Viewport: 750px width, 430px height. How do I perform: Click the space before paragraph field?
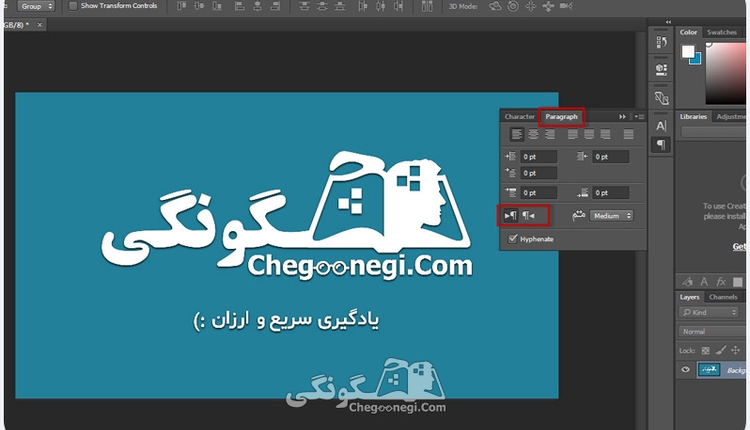pyautogui.click(x=539, y=193)
